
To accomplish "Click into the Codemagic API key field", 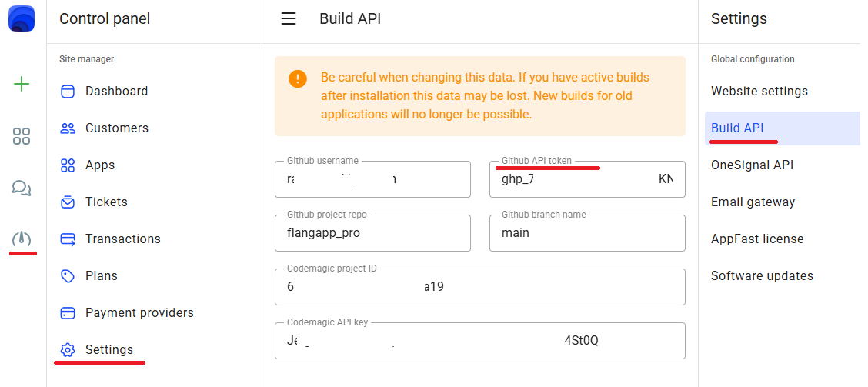I will tap(479, 341).
